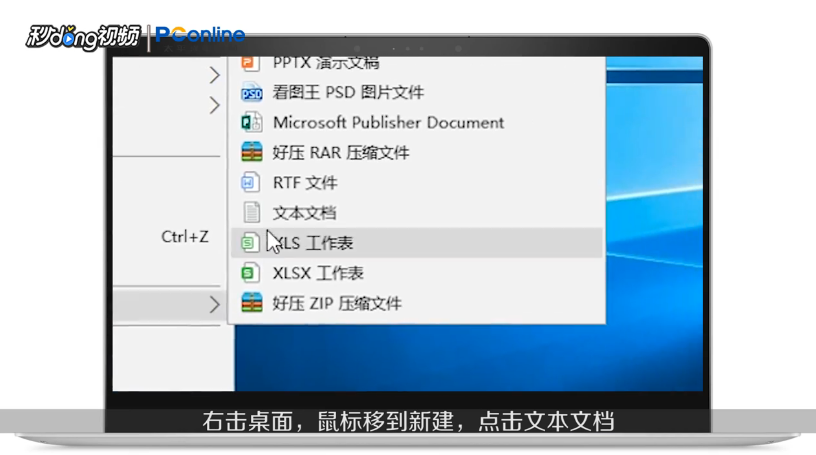Image resolution: width=816 pixels, height=455 pixels.
Task: Select 看图王 PSD 图片文件 entry
Action: point(416,93)
